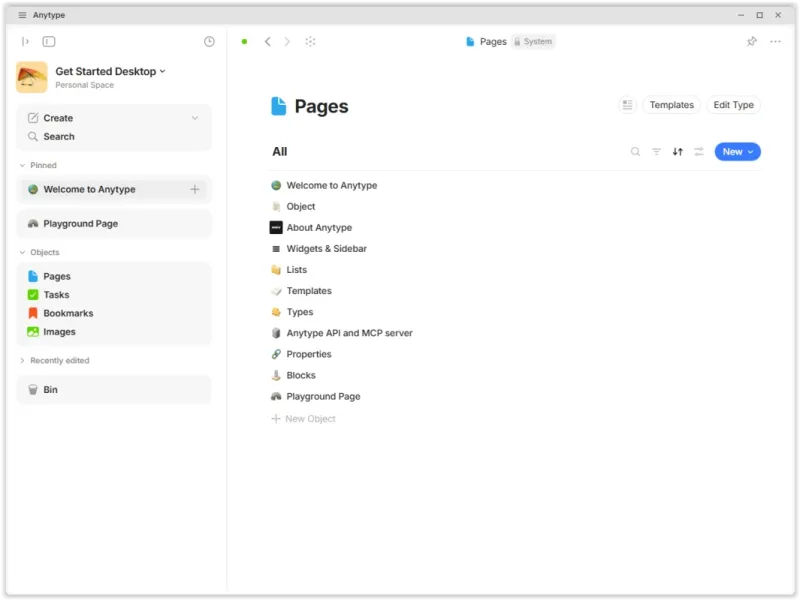Open the view settings sliders icon
The image size is (800, 600).
tap(698, 152)
